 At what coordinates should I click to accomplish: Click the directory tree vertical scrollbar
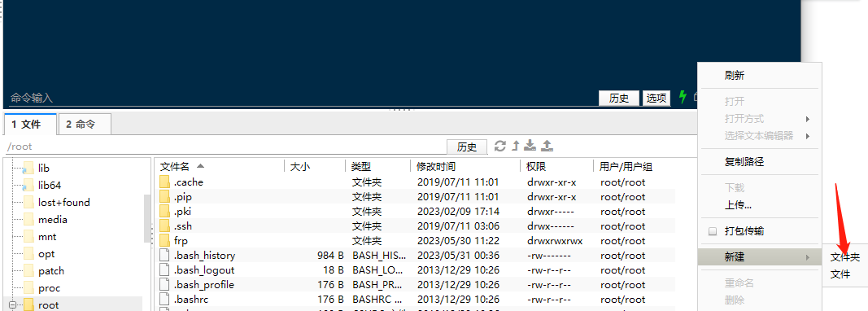pos(146,219)
